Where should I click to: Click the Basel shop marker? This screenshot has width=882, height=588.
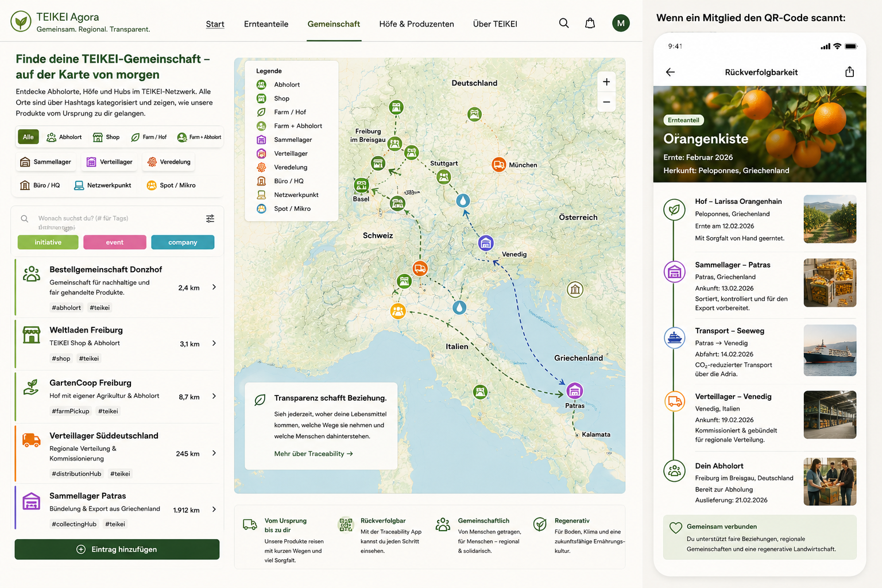pyautogui.click(x=361, y=185)
